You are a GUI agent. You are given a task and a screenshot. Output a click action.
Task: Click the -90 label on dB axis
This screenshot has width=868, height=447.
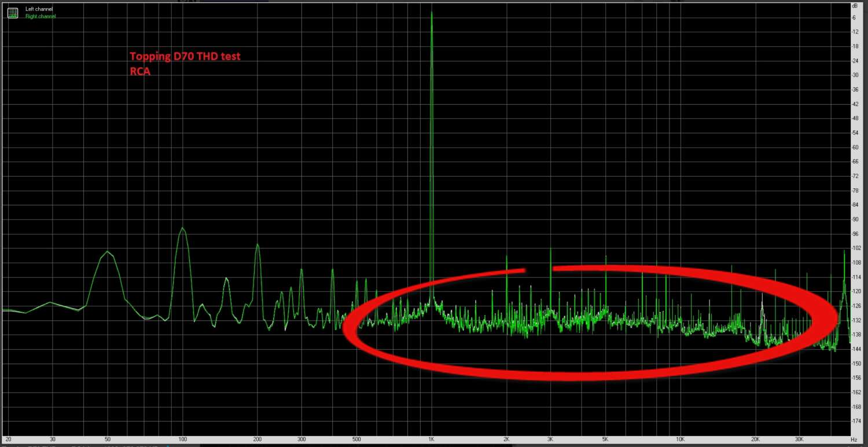click(855, 219)
